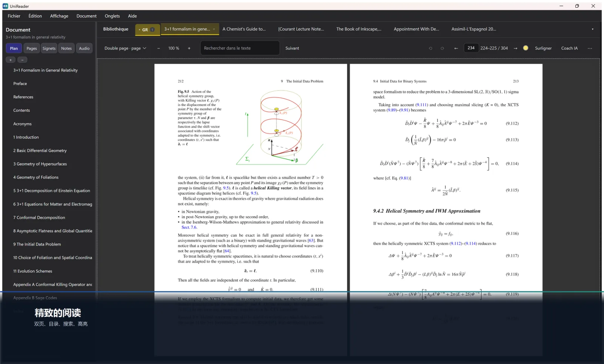The width and height of the screenshot is (604, 364).
Task: Close the 3+1 formalism document tab
Action: click(214, 29)
